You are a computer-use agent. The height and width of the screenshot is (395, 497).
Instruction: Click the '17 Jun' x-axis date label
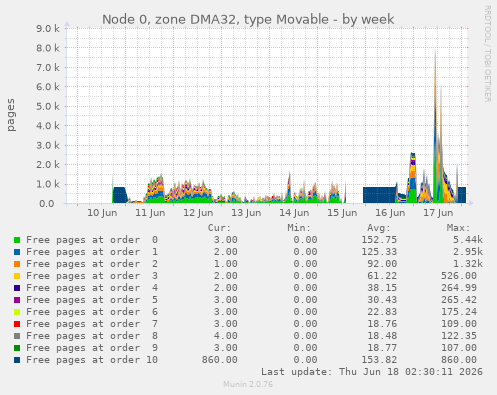tap(438, 213)
